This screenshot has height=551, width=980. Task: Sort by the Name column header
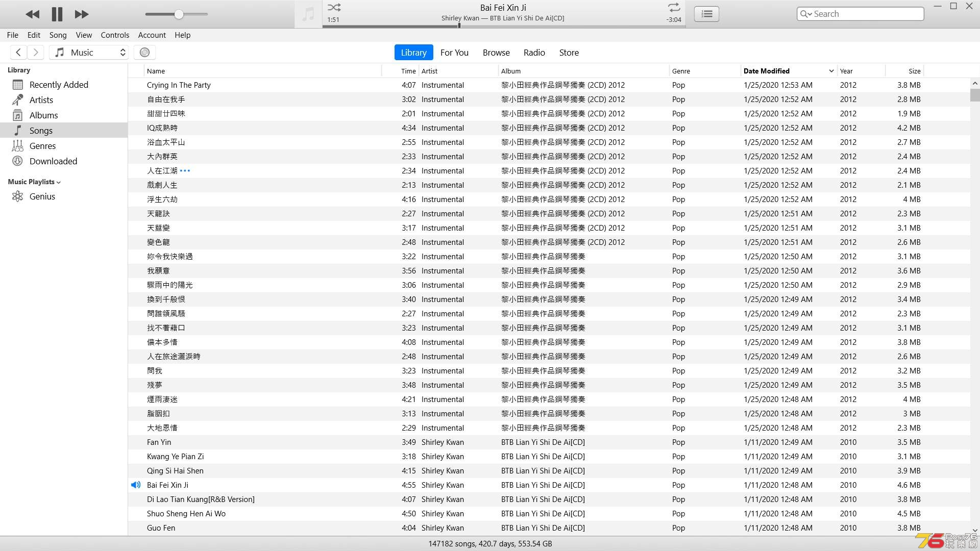pos(262,71)
